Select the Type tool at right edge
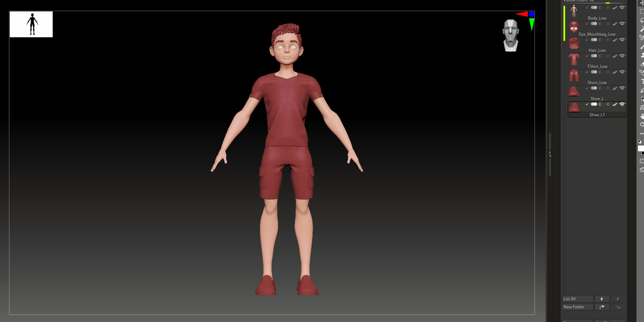The image size is (644, 322). pyautogui.click(x=642, y=81)
